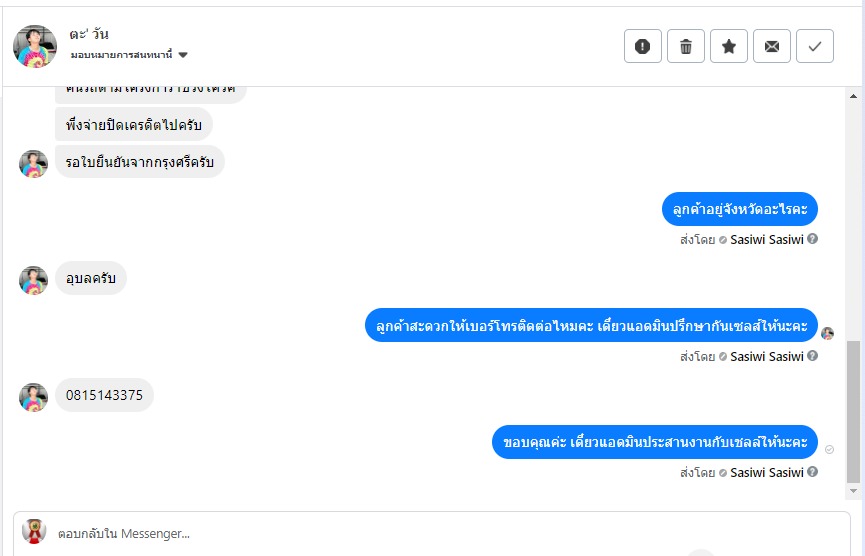Screen dimensions: 865x556
Task: Click scrollbar down arrow in chat
Action: tap(853, 491)
